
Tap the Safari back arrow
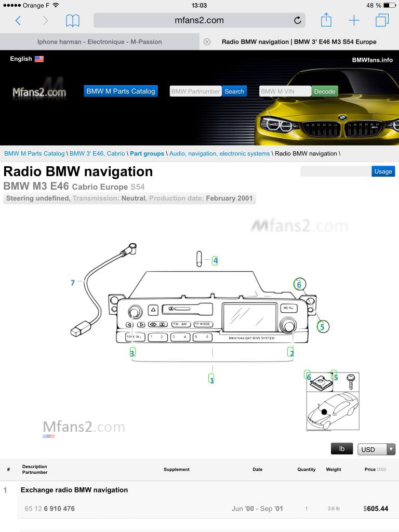(18, 21)
